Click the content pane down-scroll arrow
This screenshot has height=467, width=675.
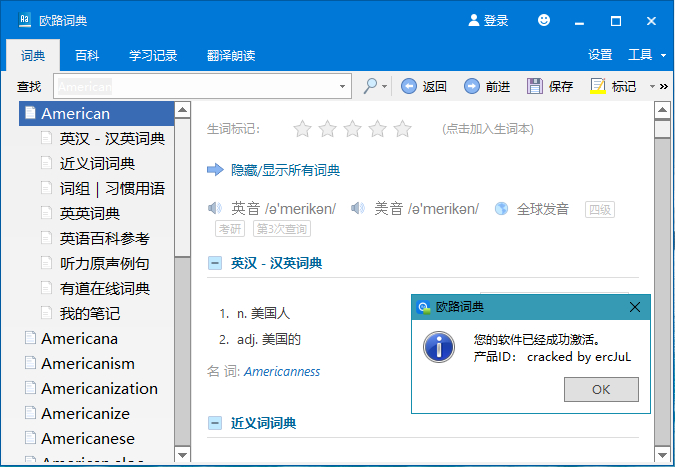pos(662,455)
